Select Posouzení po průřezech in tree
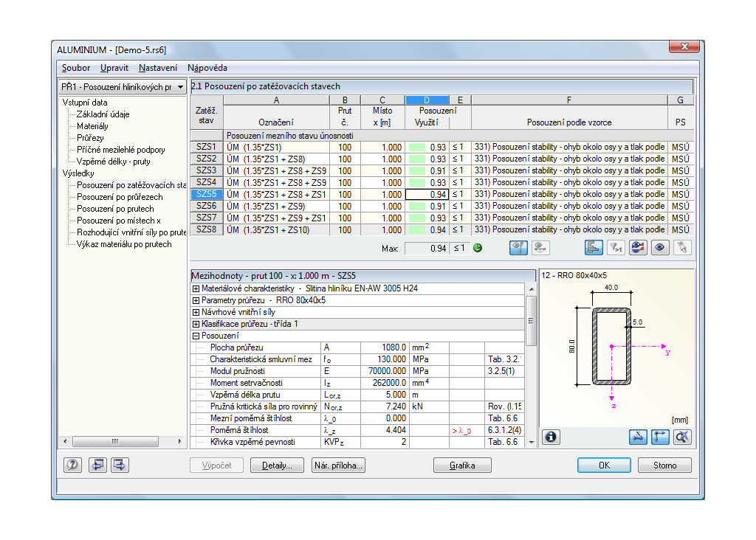The width and height of the screenshot is (756, 540). [120, 197]
